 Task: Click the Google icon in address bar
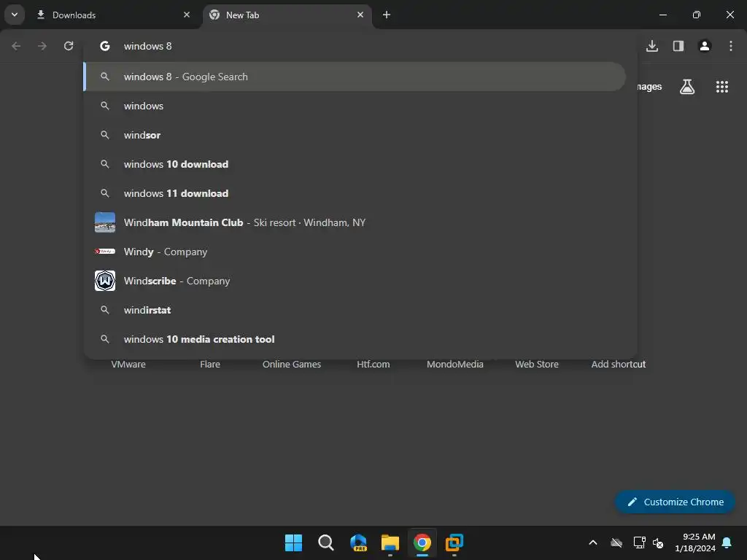click(x=105, y=46)
